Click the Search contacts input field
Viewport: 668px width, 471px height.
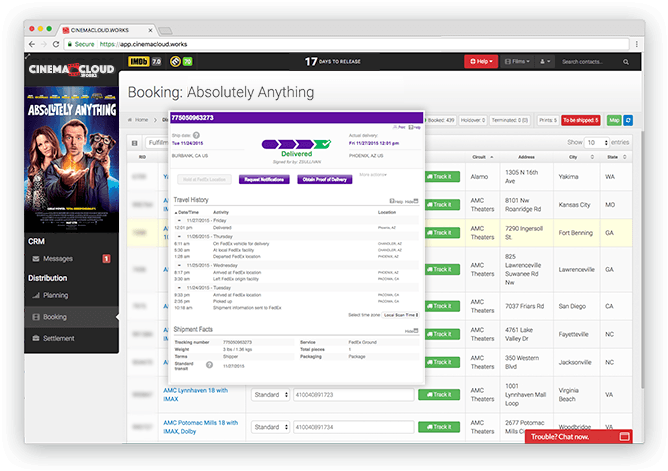pos(599,62)
